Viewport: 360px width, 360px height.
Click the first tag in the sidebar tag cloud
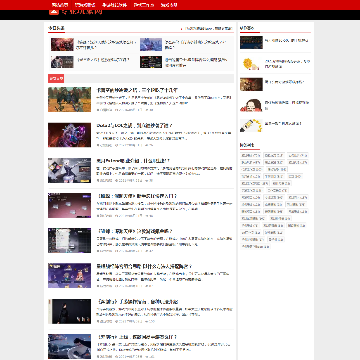(x=250, y=155)
